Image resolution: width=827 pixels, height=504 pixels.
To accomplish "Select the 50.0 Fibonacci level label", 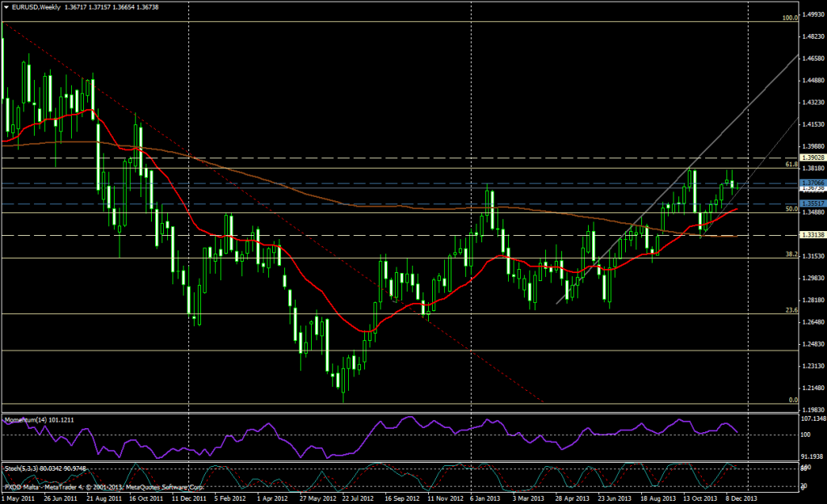I will click(x=791, y=208).
